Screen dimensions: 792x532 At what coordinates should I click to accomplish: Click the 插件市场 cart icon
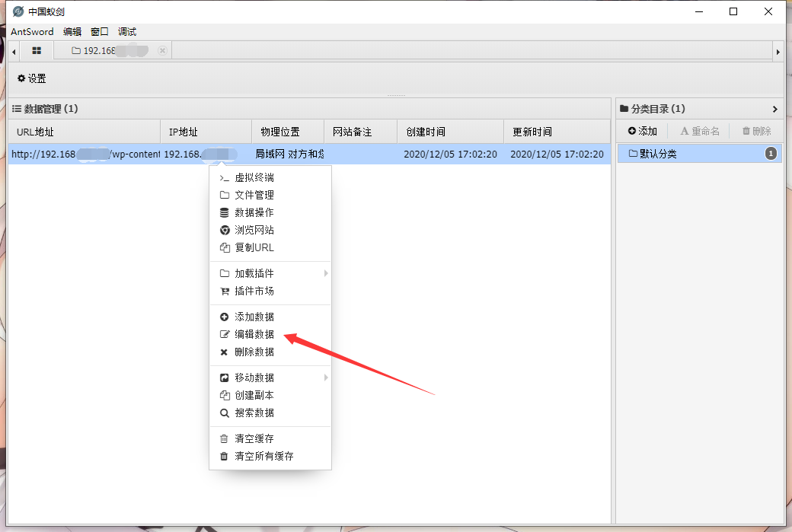pyautogui.click(x=224, y=291)
